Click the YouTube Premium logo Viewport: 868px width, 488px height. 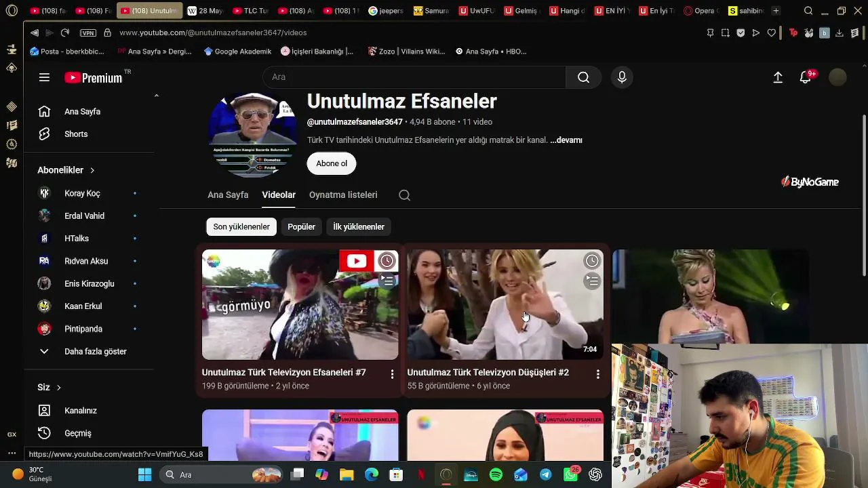pos(94,77)
